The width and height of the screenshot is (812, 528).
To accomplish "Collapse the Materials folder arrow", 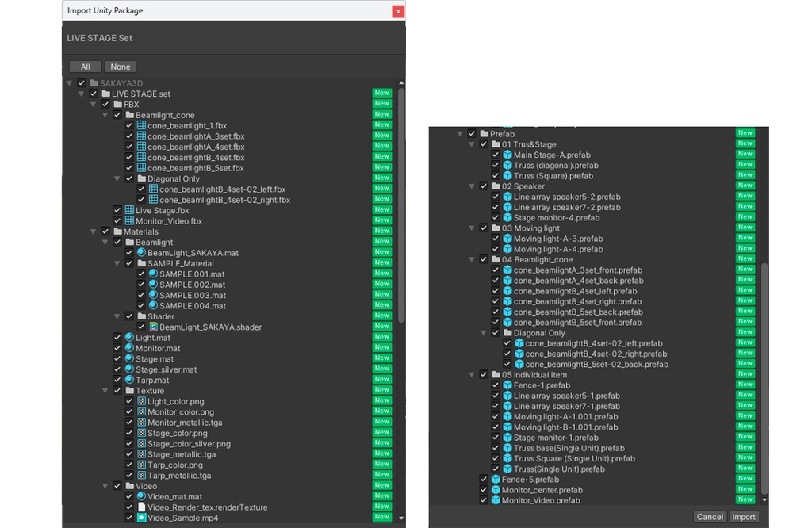I will [x=94, y=231].
